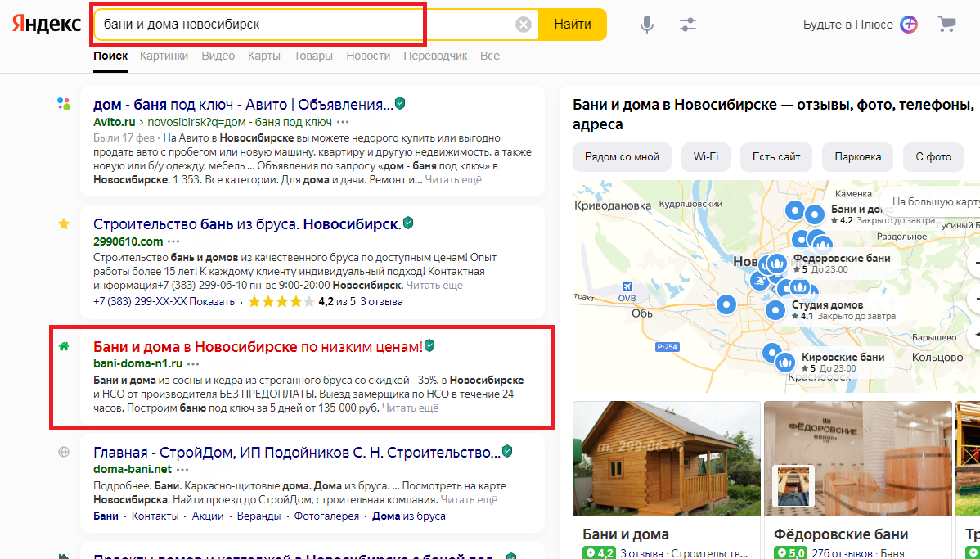
Task: Select the Кировские бани map pin
Action: tap(784, 362)
